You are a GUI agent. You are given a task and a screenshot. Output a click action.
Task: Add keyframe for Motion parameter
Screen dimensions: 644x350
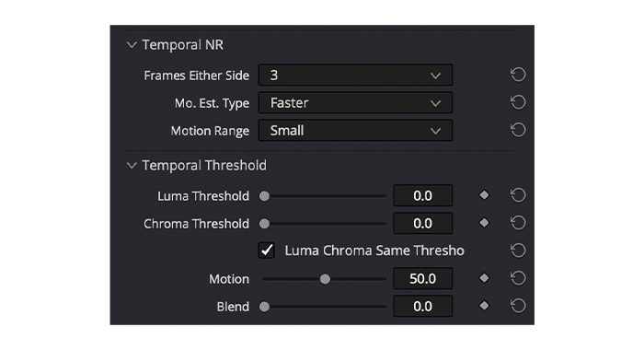point(484,278)
